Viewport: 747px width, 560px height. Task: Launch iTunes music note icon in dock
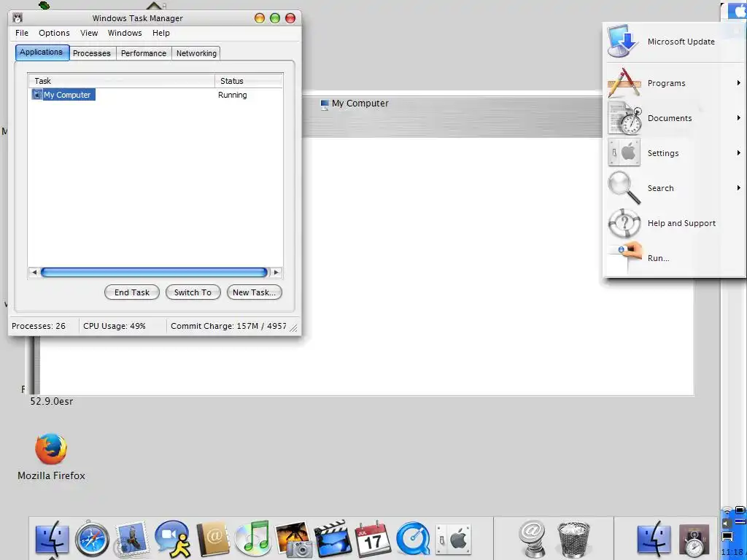253,539
